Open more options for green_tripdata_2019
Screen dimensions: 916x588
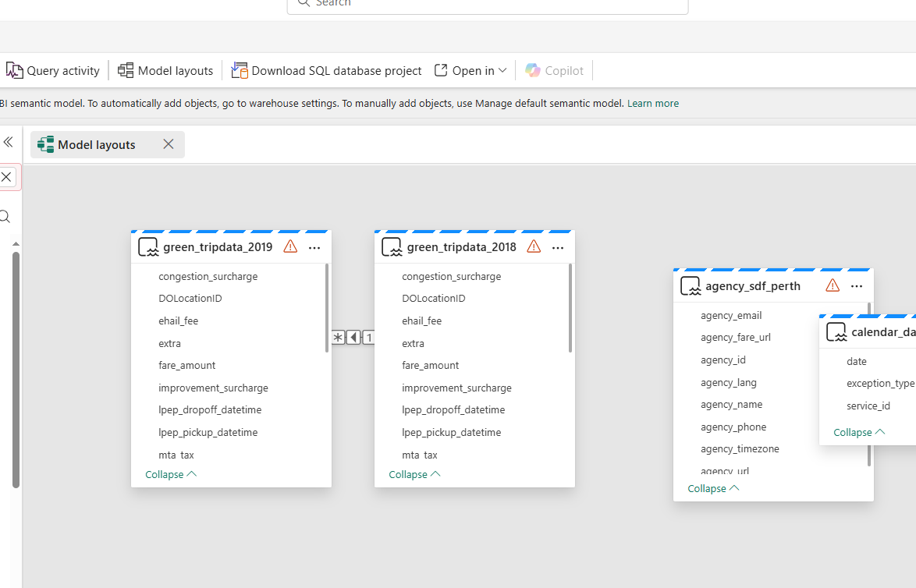tap(314, 247)
